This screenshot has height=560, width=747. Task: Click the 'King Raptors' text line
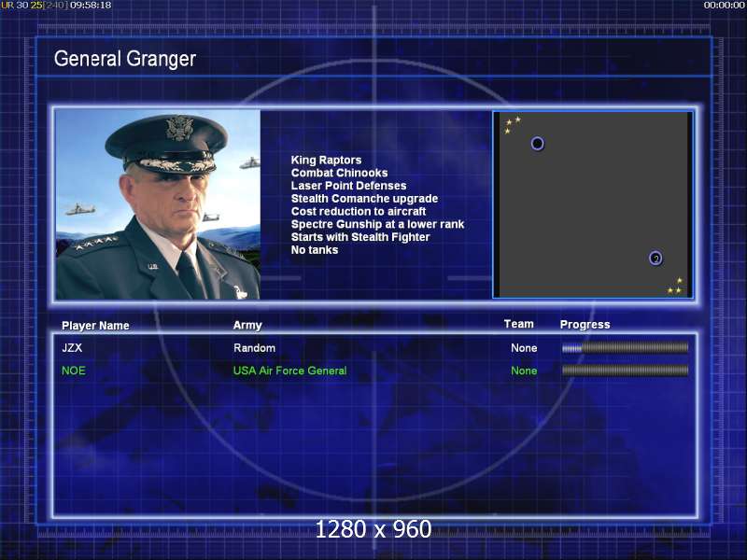[x=326, y=160]
